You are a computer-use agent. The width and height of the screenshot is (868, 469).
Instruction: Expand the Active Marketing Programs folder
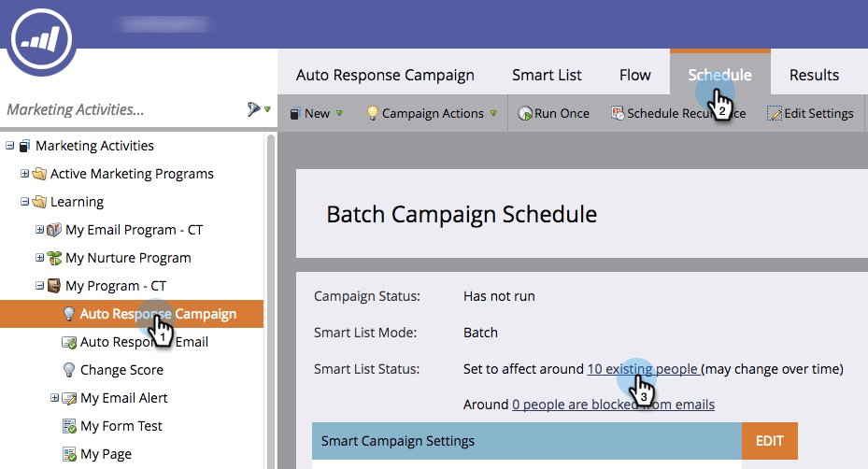25,174
